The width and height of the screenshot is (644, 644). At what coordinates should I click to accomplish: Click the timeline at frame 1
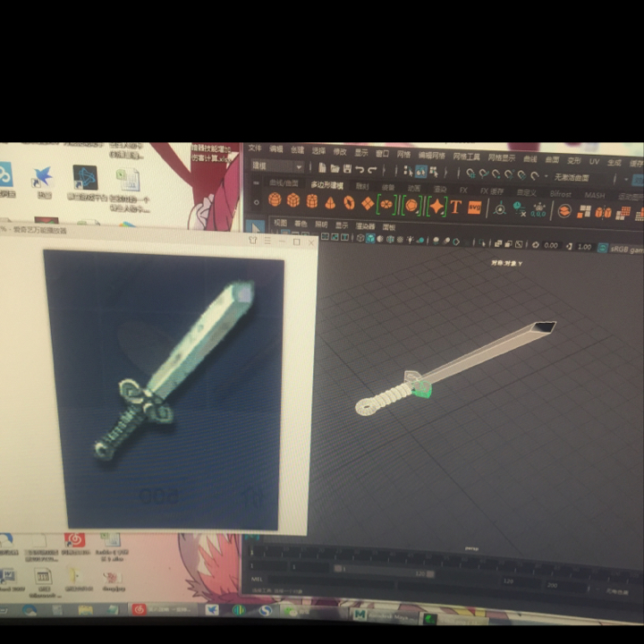tap(252, 554)
